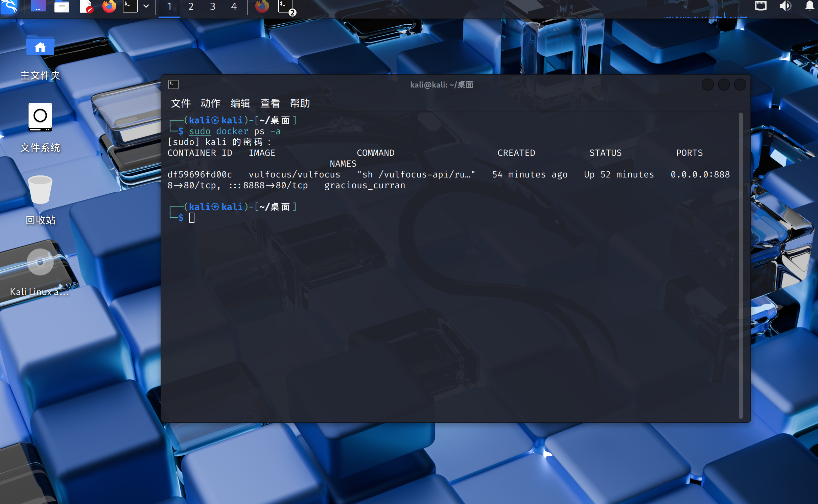
Task: Open the Kali applications menu
Action: [x=9, y=6]
